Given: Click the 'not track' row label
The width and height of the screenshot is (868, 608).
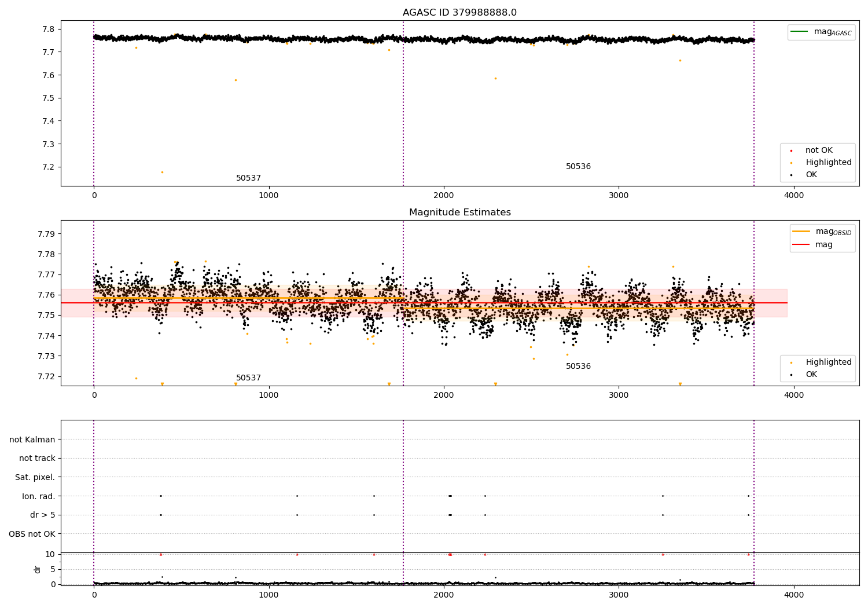Looking at the screenshot, I should [37, 459].
